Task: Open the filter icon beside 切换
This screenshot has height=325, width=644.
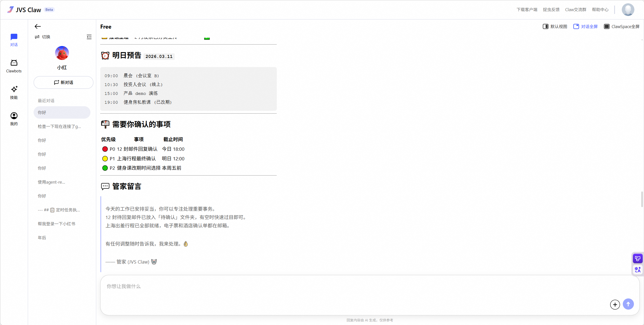Action: (x=89, y=37)
